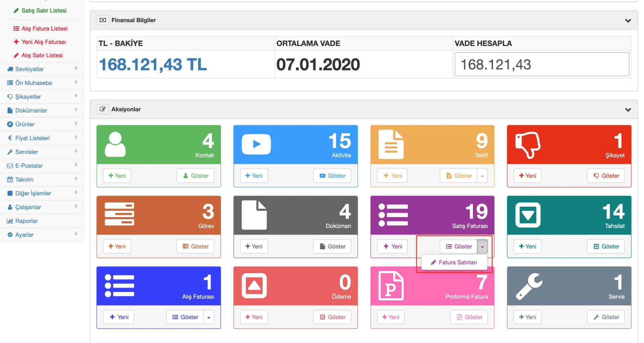This screenshot has height=343, width=644.
Task: Expand the Takvim sidebar menu
Action: tap(42, 180)
